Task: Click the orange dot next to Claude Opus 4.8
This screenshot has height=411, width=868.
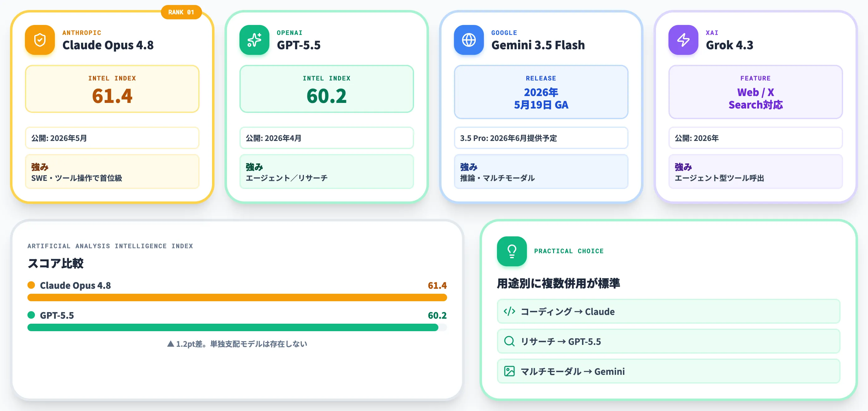Action: pyautogui.click(x=31, y=285)
